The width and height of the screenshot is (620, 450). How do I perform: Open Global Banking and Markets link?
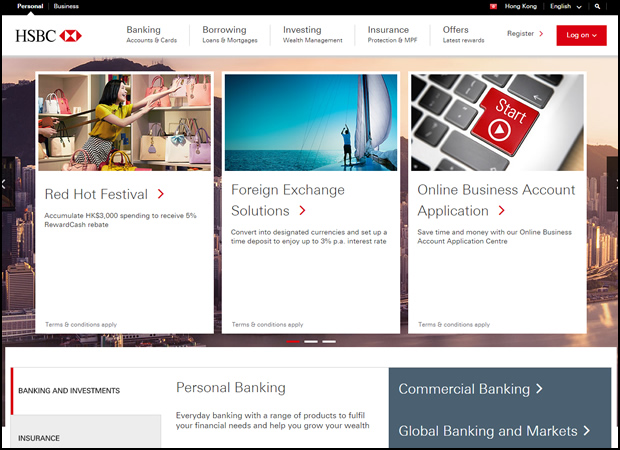click(x=488, y=431)
